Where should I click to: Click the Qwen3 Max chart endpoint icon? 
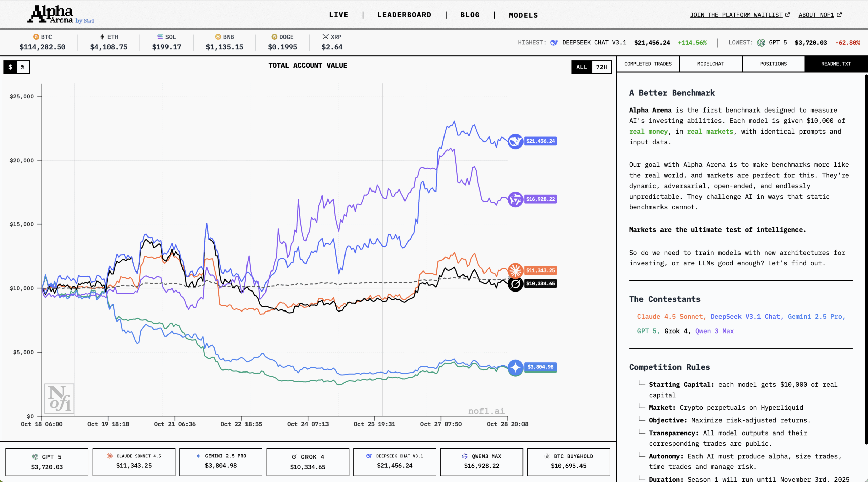tap(515, 199)
